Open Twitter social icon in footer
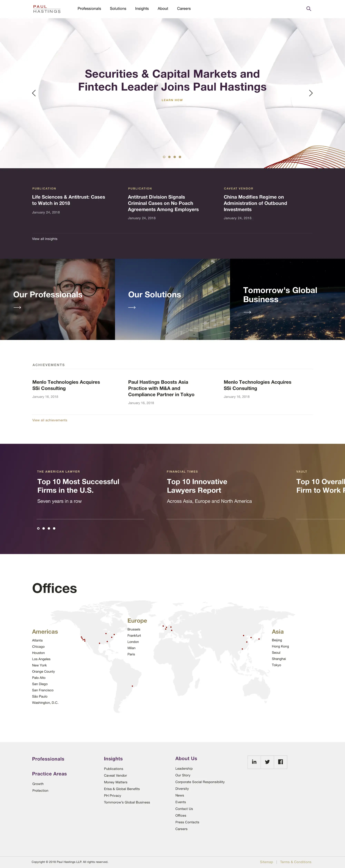 coord(267,762)
